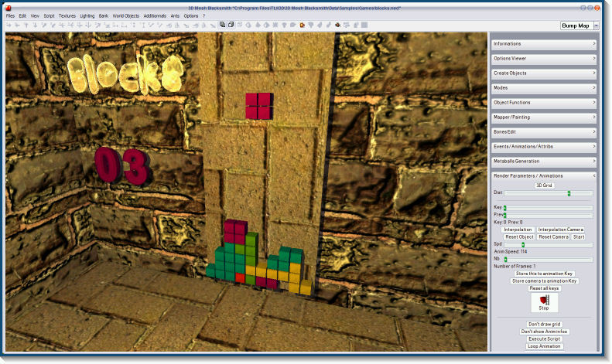Click the golden 3D "Blocks" title in viewport
612x364 pixels.
tap(125, 75)
